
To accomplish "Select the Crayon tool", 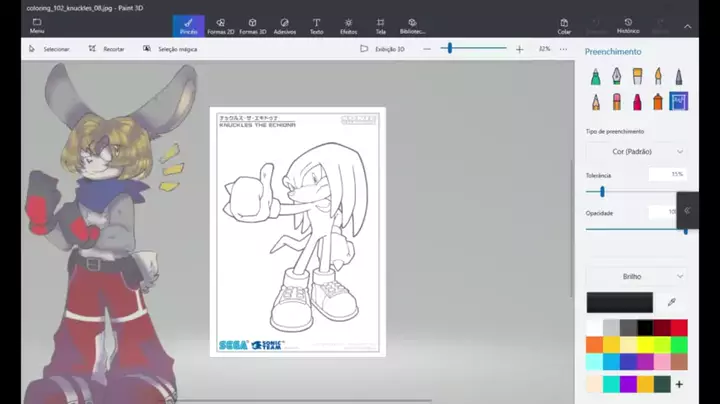I will coord(637,101).
